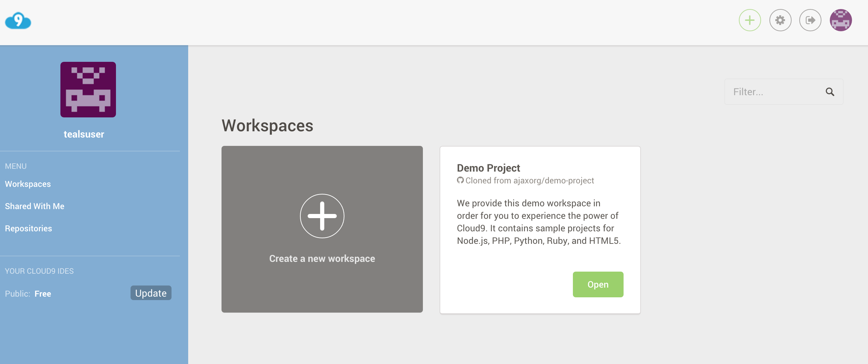Click the sign out arrow icon
The height and width of the screenshot is (364, 868).
(810, 20)
